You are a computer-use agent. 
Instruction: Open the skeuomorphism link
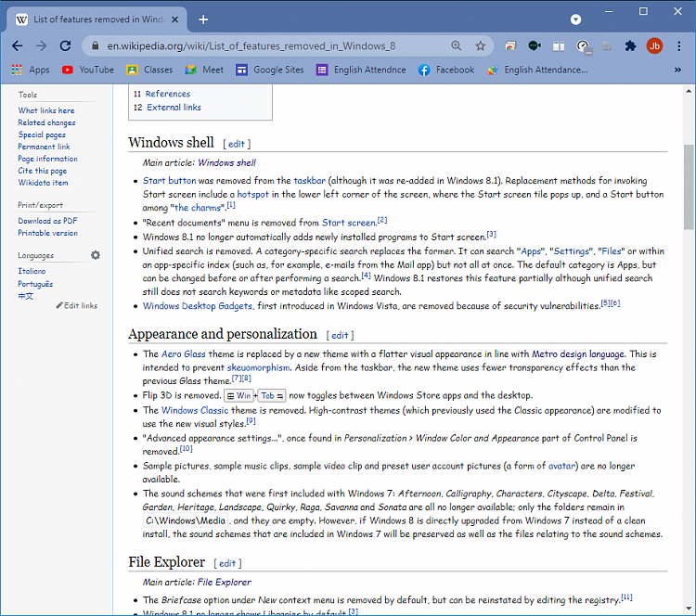click(x=258, y=367)
